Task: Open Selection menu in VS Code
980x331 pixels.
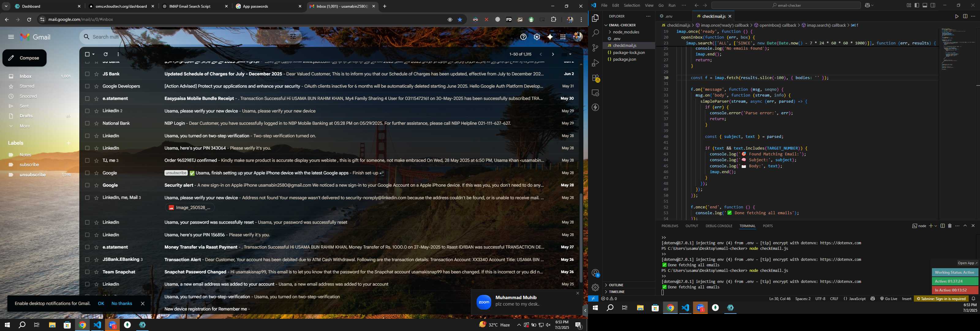Action: 631,5
